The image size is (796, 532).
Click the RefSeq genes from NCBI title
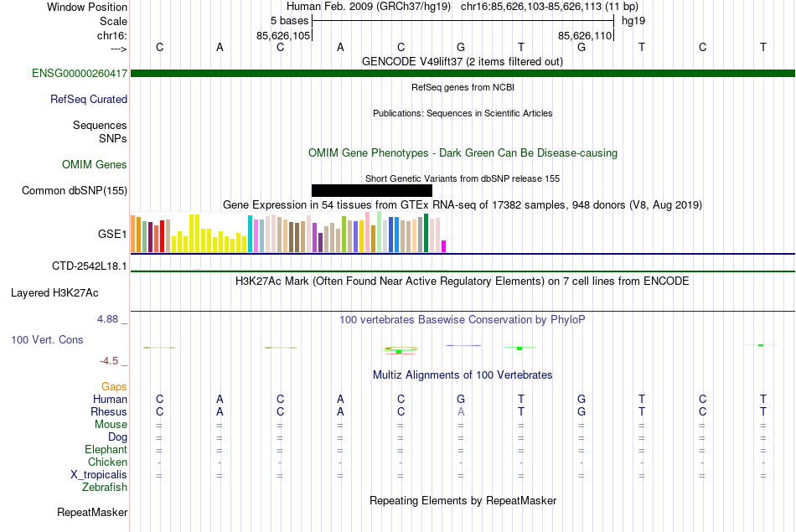click(x=463, y=87)
